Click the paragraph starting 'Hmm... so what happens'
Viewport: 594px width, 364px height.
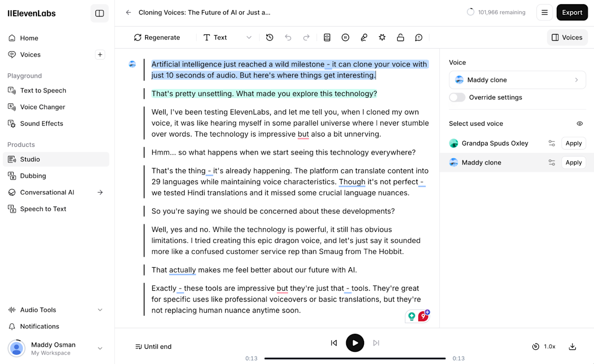click(283, 152)
